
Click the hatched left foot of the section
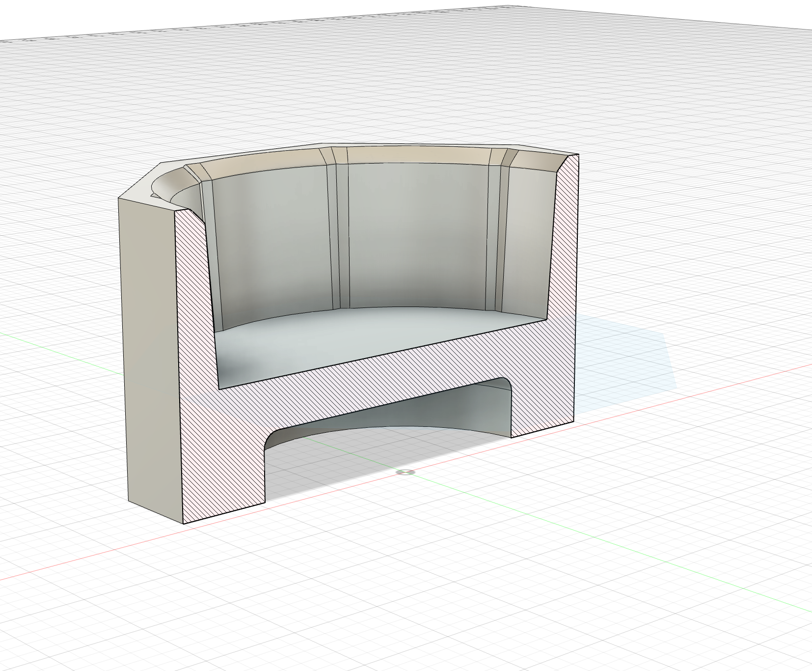point(223,472)
